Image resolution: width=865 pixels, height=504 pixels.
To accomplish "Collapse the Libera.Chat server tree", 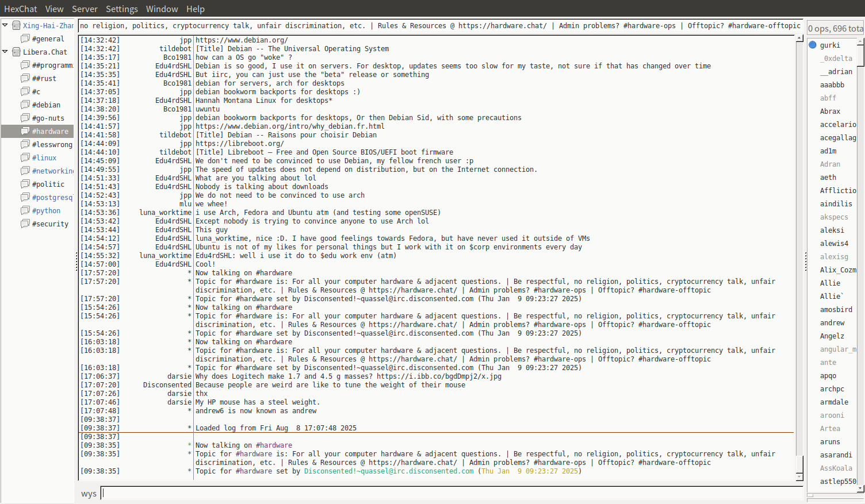I will pos(5,52).
